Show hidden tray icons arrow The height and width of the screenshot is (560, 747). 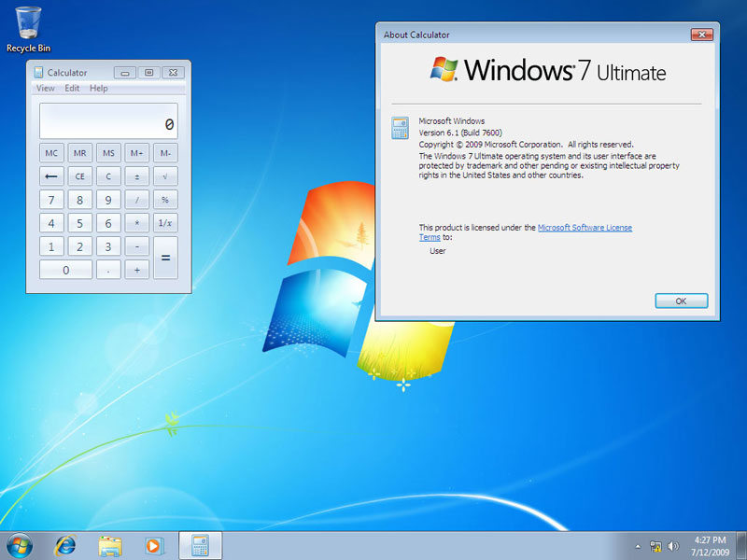pyautogui.click(x=638, y=546)
